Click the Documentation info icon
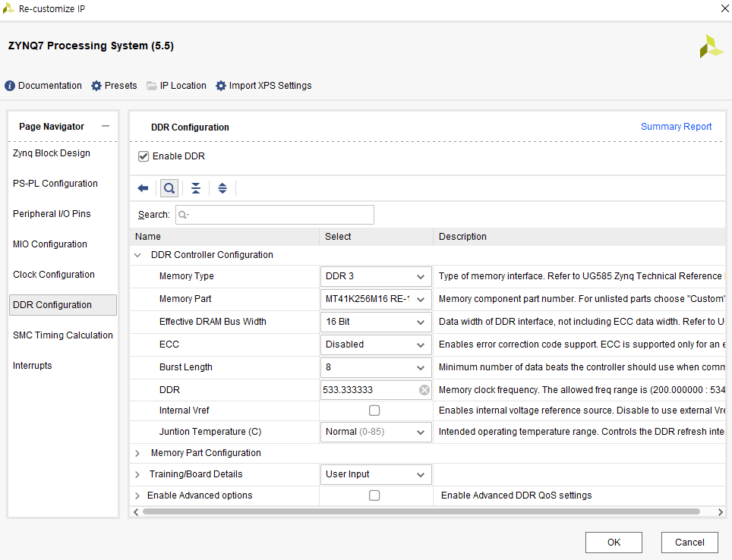732x560 pixels. click(x=10, y=86)
